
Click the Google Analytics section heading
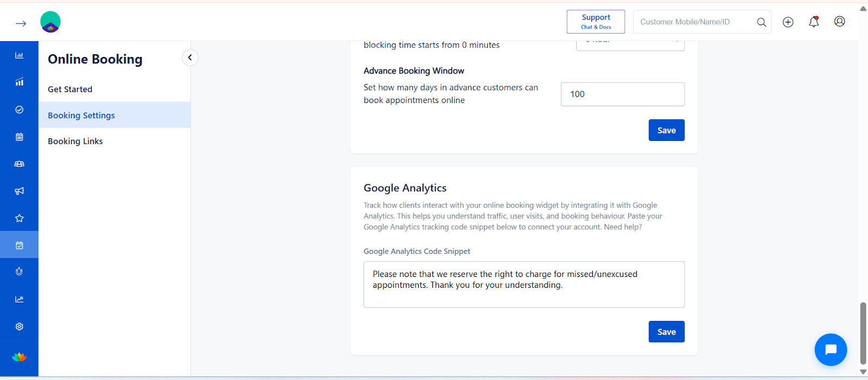pos(405,188)
